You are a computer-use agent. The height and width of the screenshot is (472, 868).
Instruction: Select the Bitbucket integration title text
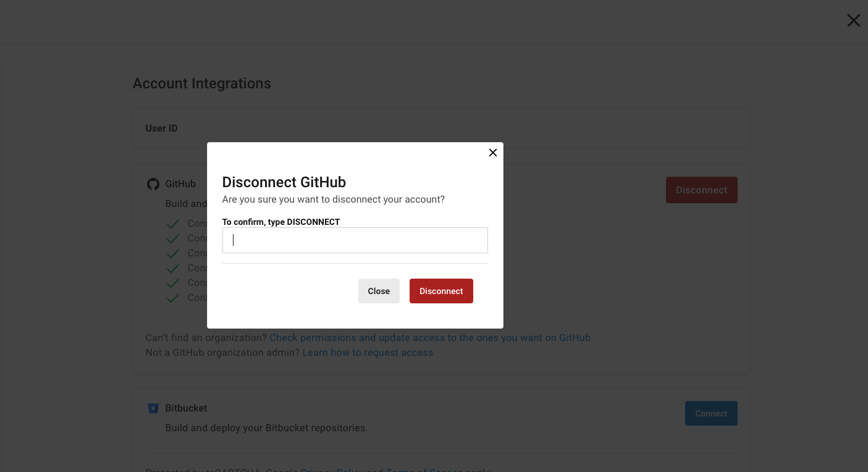point(186,408)
